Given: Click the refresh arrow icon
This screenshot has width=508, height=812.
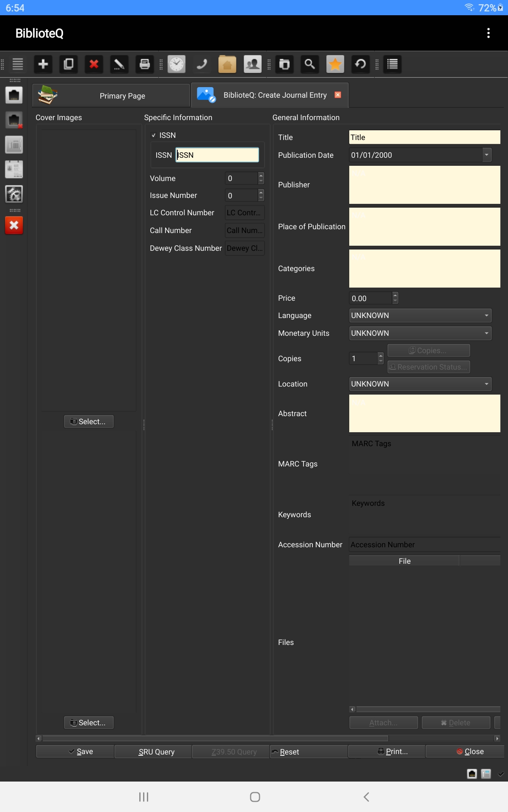Looking at the screenshot, I should tap(361, 64).
